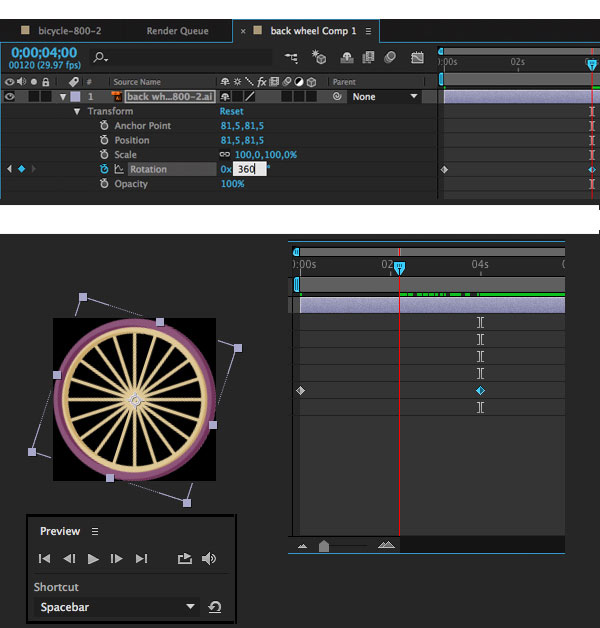Viewport: 600px width, 628px height.
Task: Open the Composition Mini-Flowchart icon
Action: point(292,58)
